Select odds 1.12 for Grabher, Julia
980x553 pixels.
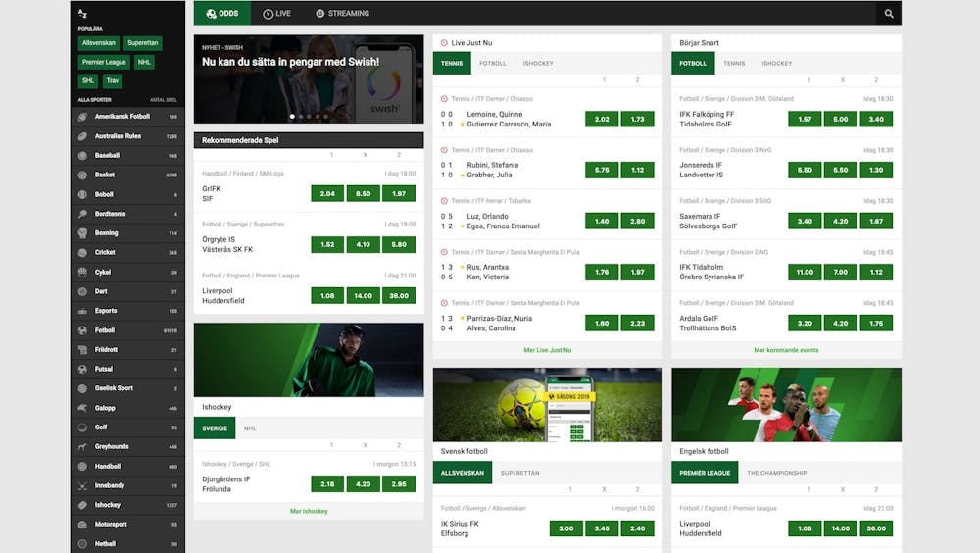(638, 171)
